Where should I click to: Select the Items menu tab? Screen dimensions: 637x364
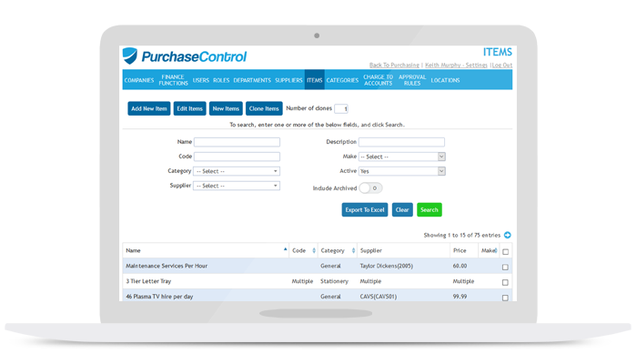click(315, 80)
